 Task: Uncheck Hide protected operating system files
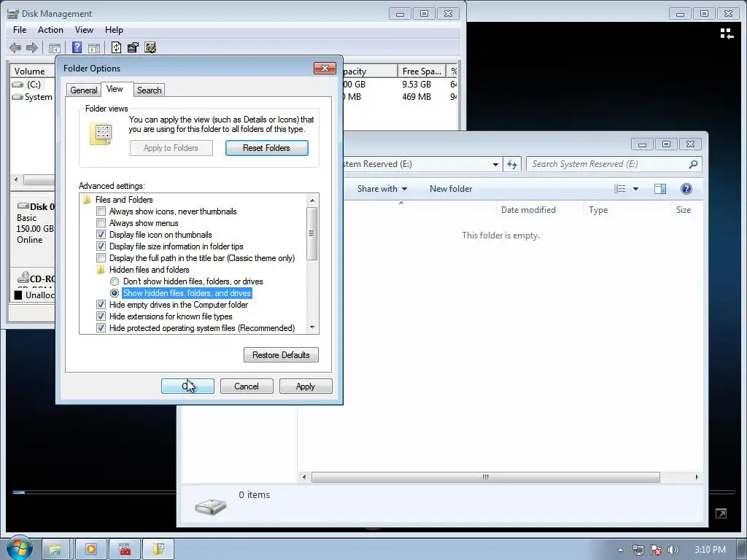(x=101, y=328)
